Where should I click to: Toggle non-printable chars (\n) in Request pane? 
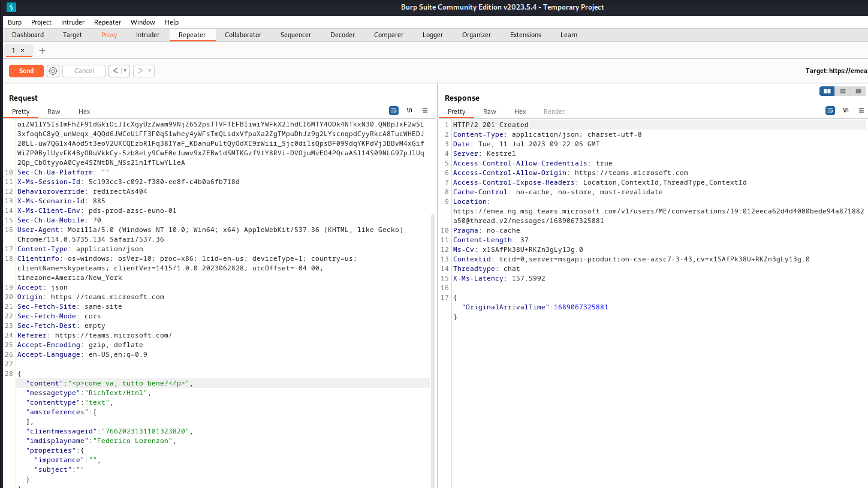(409, 111)
